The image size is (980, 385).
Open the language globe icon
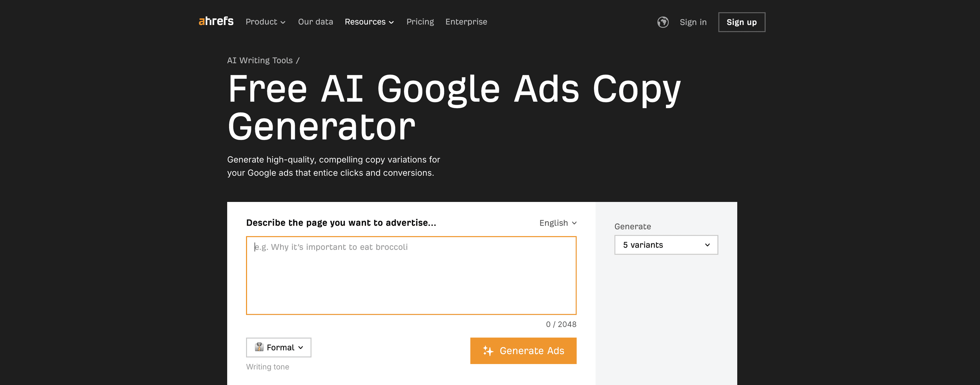[x=663, y=22]
